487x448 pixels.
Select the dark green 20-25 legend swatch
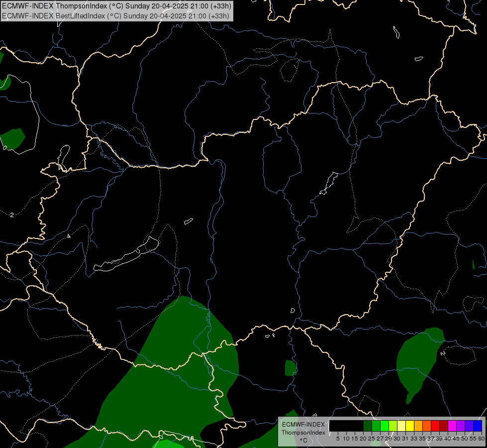[368, 426]
